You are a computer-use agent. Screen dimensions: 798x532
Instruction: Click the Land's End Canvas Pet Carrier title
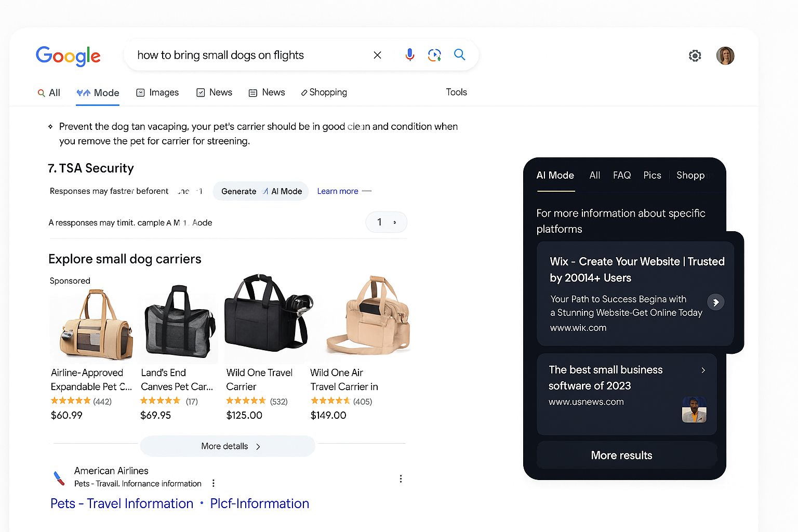(177, 380)
